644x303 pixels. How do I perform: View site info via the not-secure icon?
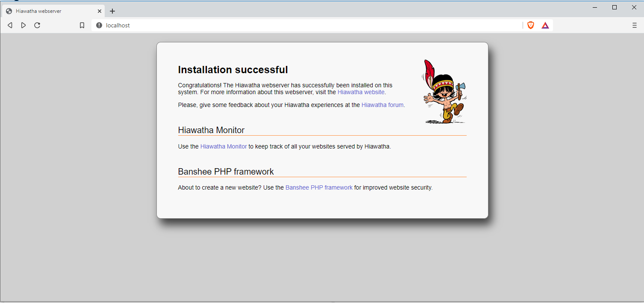[99, 25]
